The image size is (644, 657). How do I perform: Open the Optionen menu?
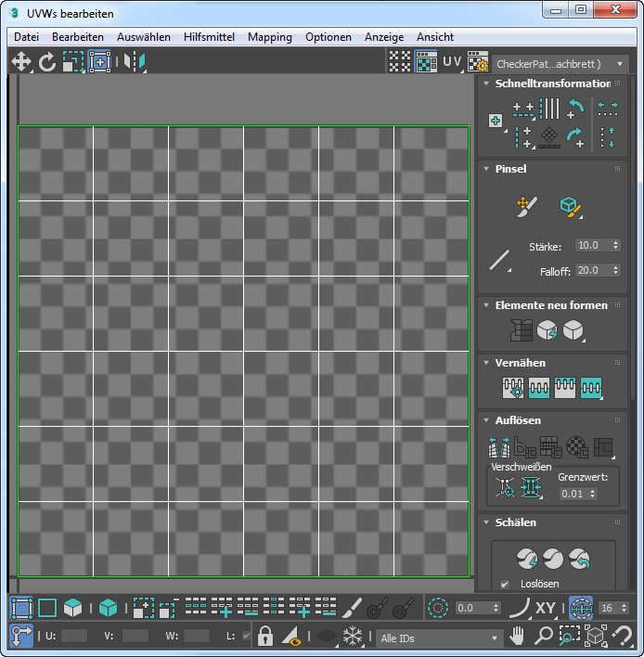(328, 37)
